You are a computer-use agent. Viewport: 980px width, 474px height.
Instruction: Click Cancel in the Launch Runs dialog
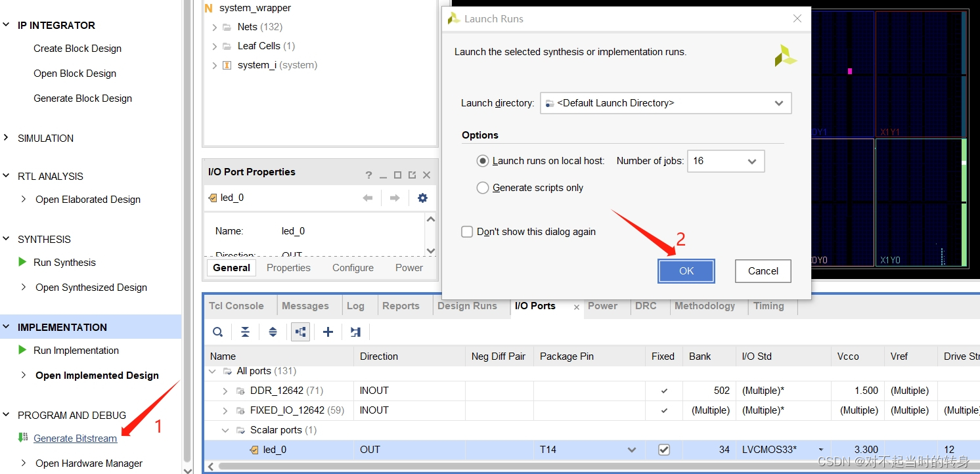[x=763, y=271]
